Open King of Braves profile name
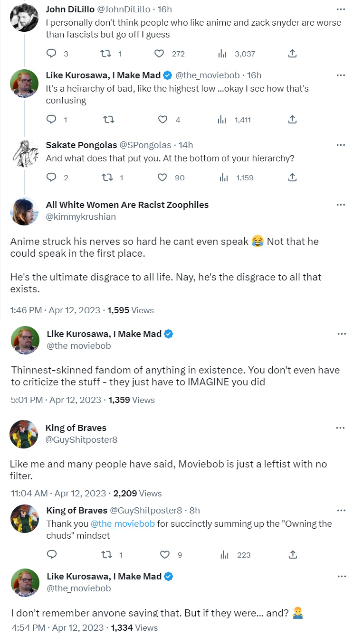This screenshot has height=644, width=353. pos(76,428)
